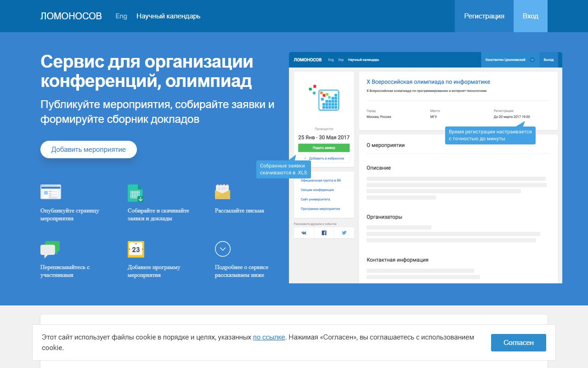The image size is (588, 368).
Task: Click 'Опубликуйте страницу мероприятия' text
Action: point(70,214)
